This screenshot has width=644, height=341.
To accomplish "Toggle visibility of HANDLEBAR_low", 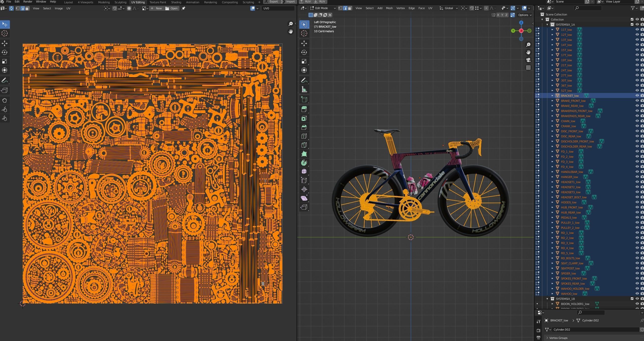I will tap(637, 172).
